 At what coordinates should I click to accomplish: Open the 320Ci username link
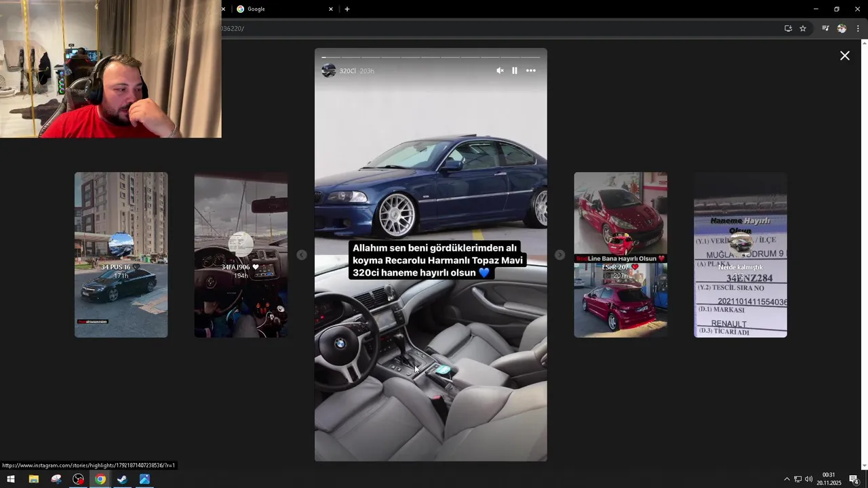347,71
